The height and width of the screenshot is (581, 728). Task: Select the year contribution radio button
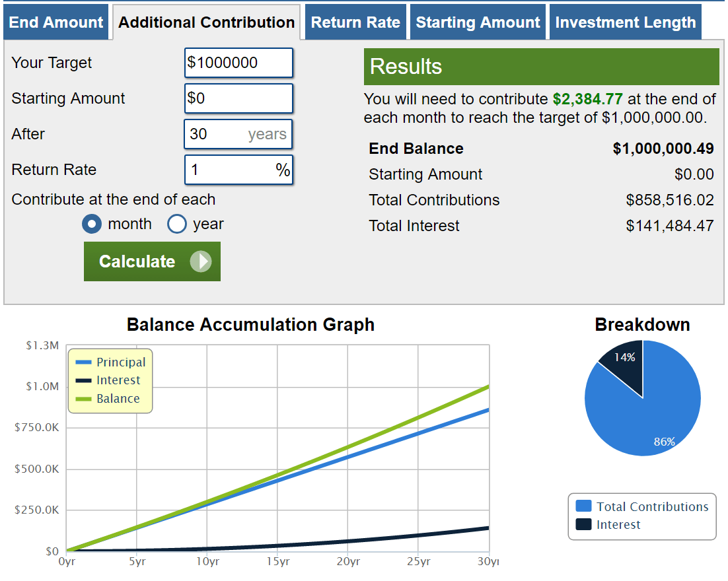click(177, 224)
